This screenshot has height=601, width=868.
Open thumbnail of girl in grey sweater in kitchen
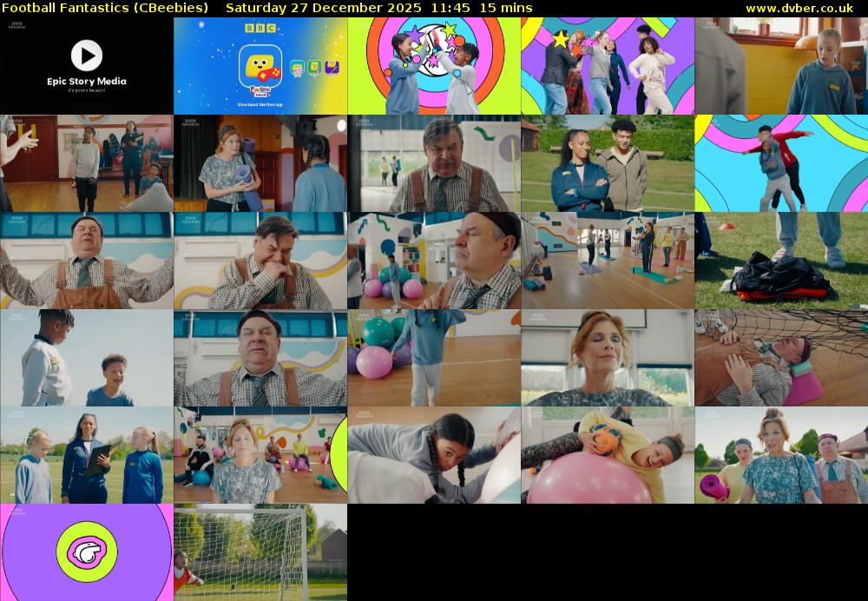(781, 66)
